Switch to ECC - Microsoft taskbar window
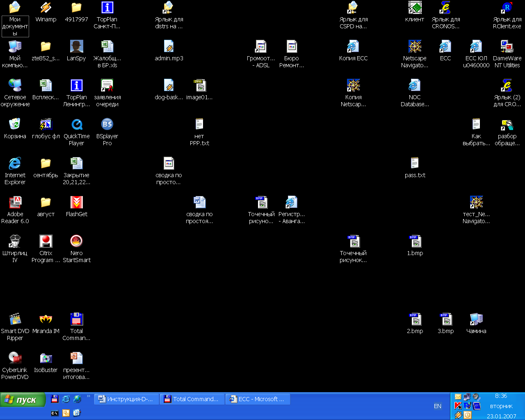Screen dimensions: 525x420 pos(258,399)
